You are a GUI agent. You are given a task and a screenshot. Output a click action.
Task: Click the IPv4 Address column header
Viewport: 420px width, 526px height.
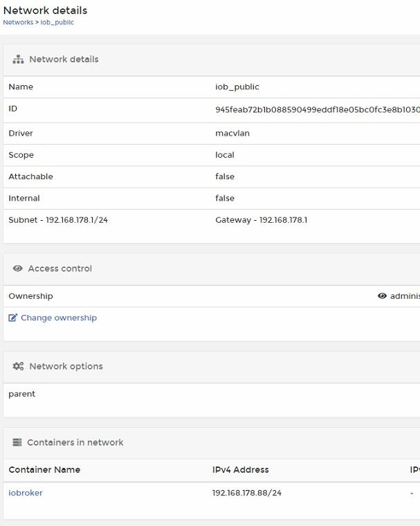(x=240, y=469)
